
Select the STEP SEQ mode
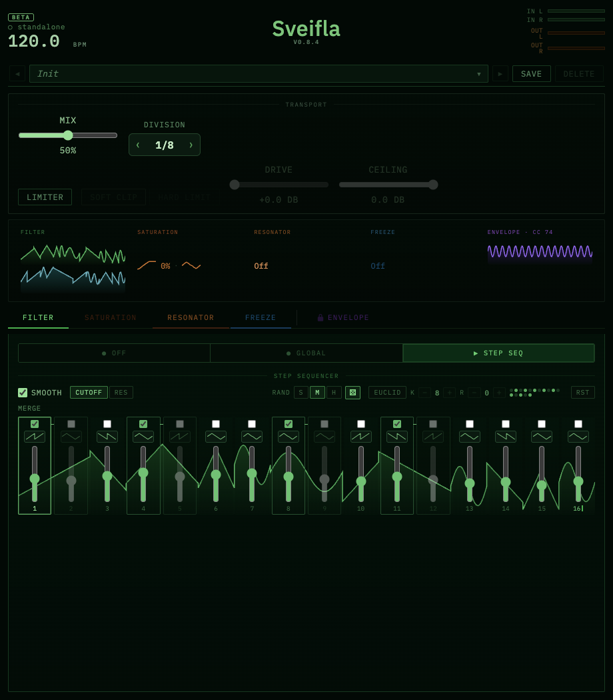point(498,353)
